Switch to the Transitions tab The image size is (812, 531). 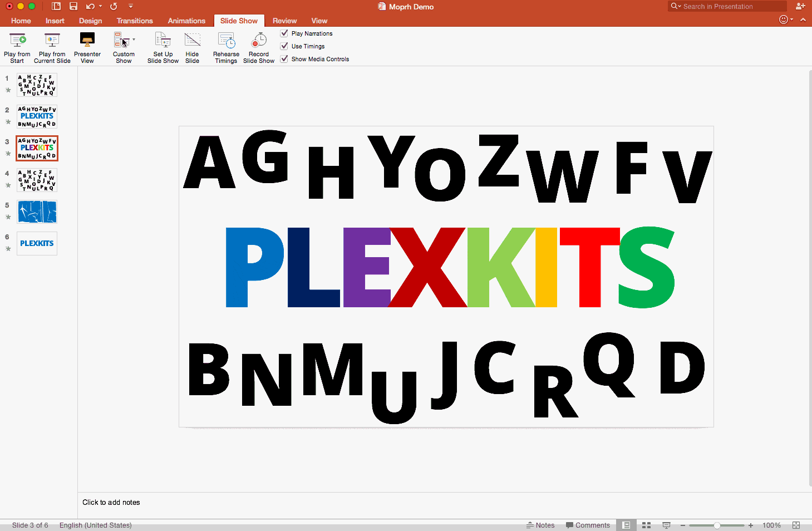coord(135,21)
